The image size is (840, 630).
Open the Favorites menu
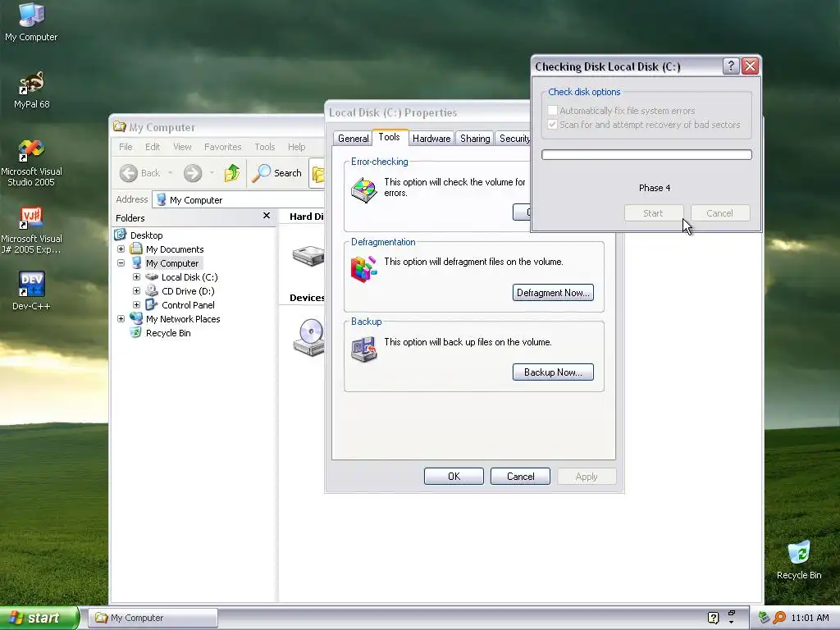(x=223, y=147)
